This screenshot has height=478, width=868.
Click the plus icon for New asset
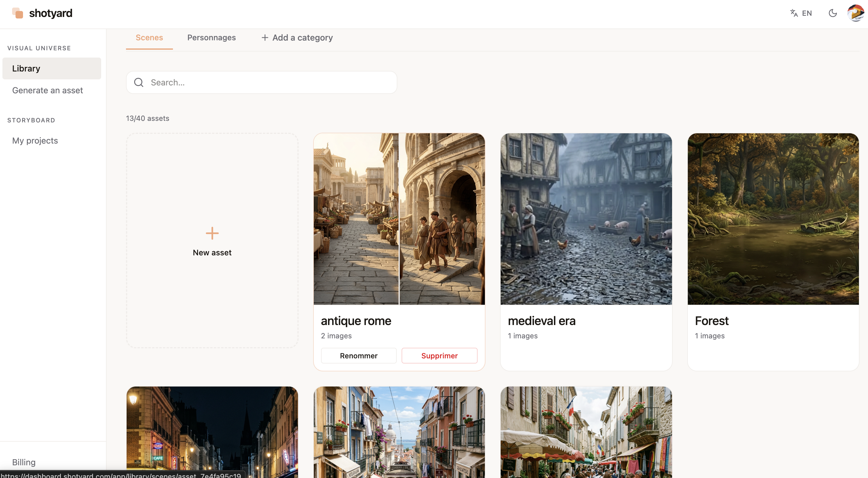pyautogui.click(x=212, y=233)
